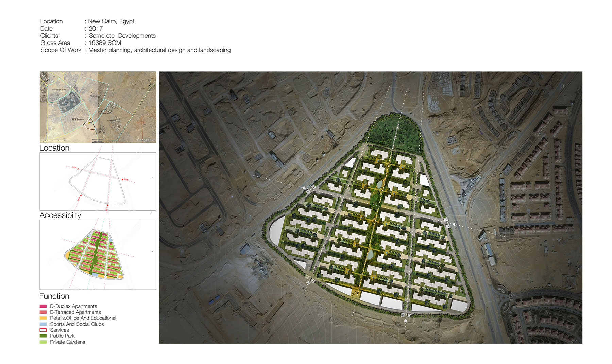Click the Services red outlined swatch
Image resolution: width=612 pixels, height=364 pixels.
pos(43,330)
